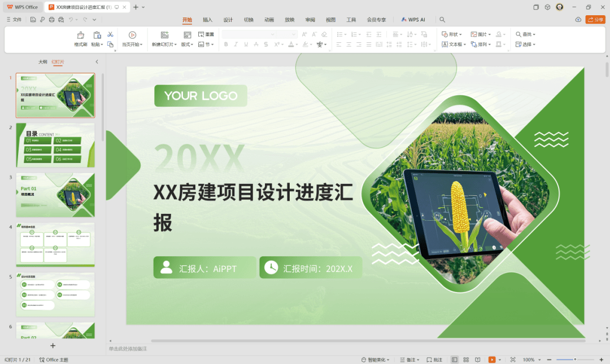This screenshot has height=364, width=610.
Task: Open the 100% zoom level dropdown
Action: click(531, 359)
